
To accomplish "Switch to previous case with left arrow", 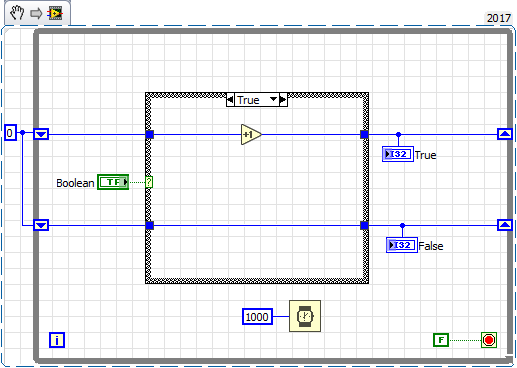I will tap(230, 99).
